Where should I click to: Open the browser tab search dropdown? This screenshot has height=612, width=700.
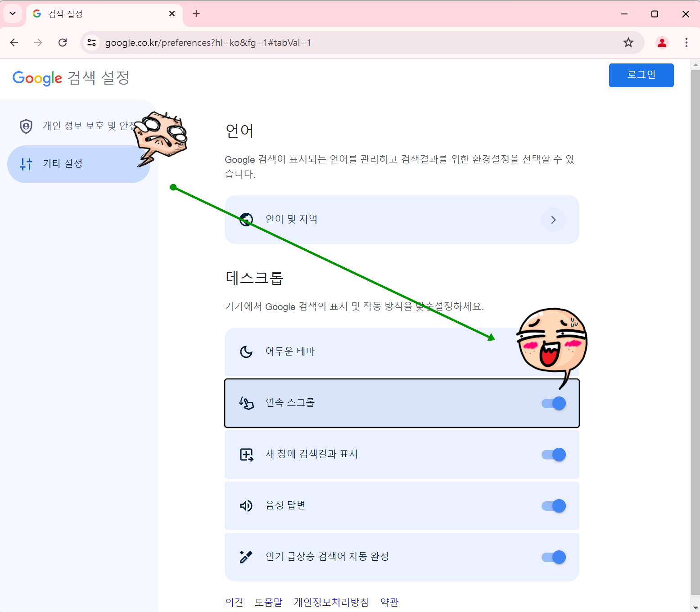tap(12, 13)
